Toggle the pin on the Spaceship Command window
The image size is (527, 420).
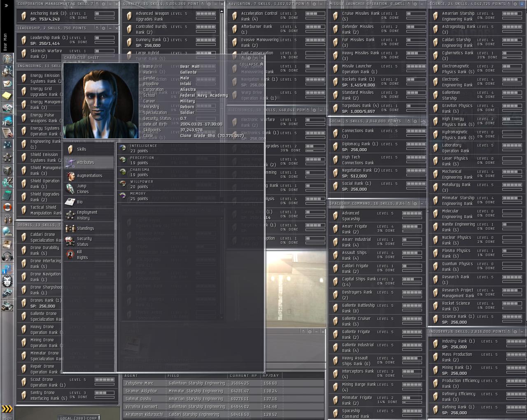click(x=408, y=203)
